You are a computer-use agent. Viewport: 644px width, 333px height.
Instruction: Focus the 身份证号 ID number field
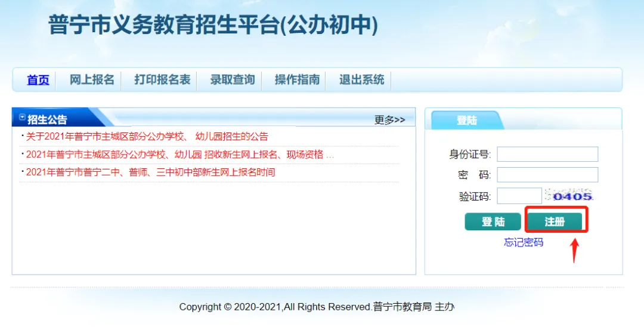coord(547,154)
